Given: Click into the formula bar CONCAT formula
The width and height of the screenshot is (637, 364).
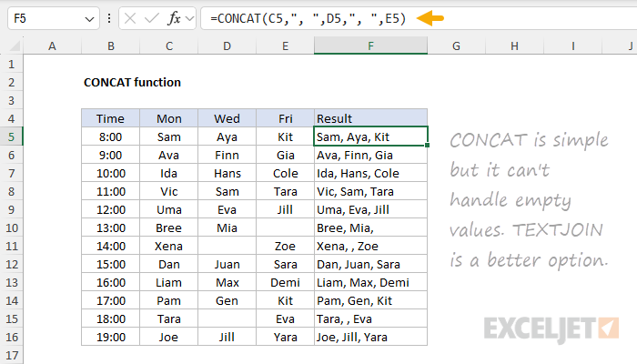Looking at the screenshot, I should click(x=308, y=18).
